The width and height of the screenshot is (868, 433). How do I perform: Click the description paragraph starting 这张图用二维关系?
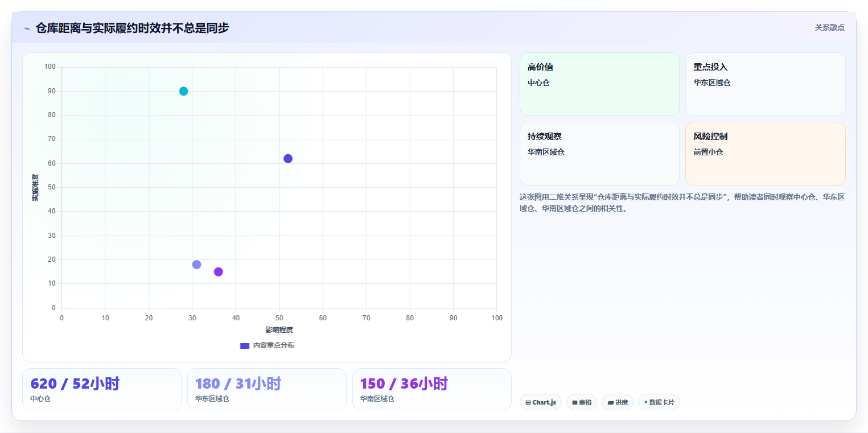click(682, 203)
